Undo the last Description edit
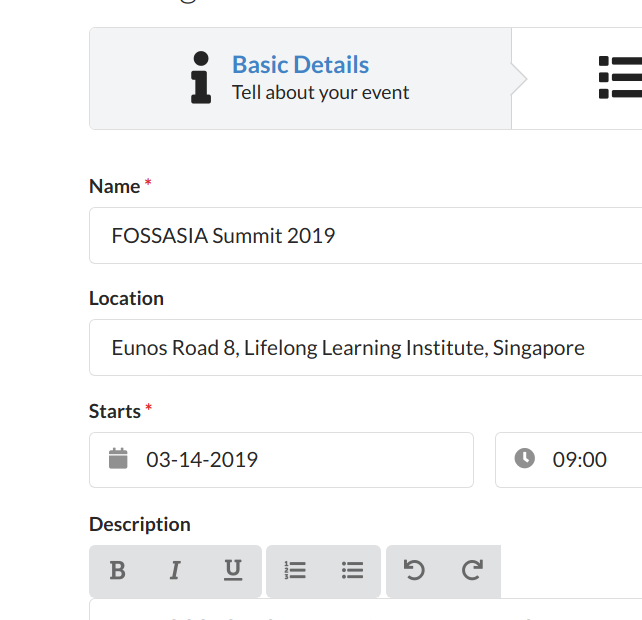 (414, 570)
